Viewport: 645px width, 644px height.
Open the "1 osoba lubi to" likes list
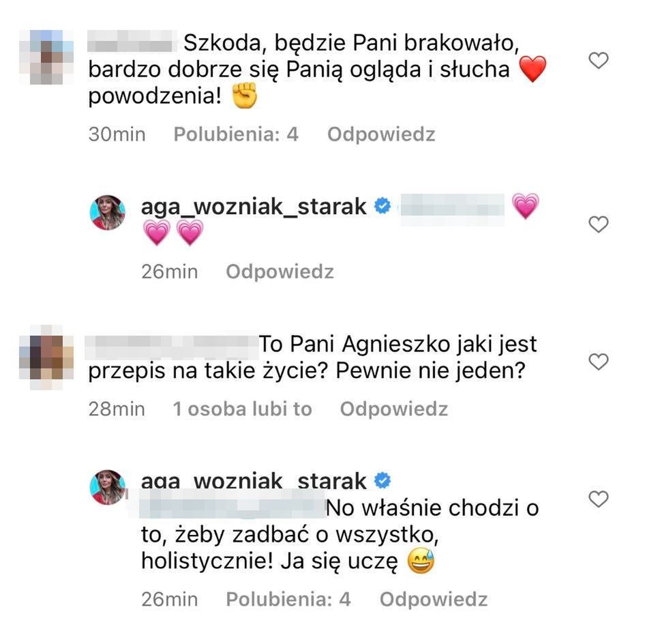[242, 409]
